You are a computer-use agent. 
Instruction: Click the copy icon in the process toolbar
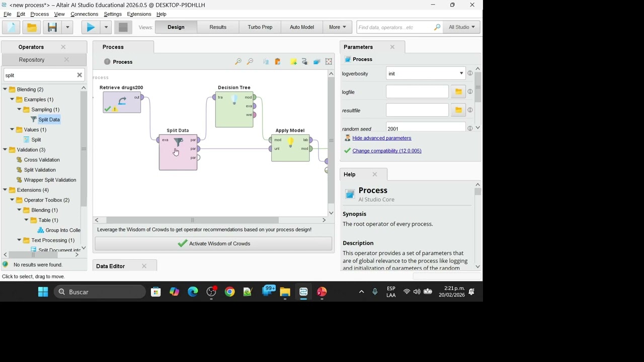[x=266, y=61]
